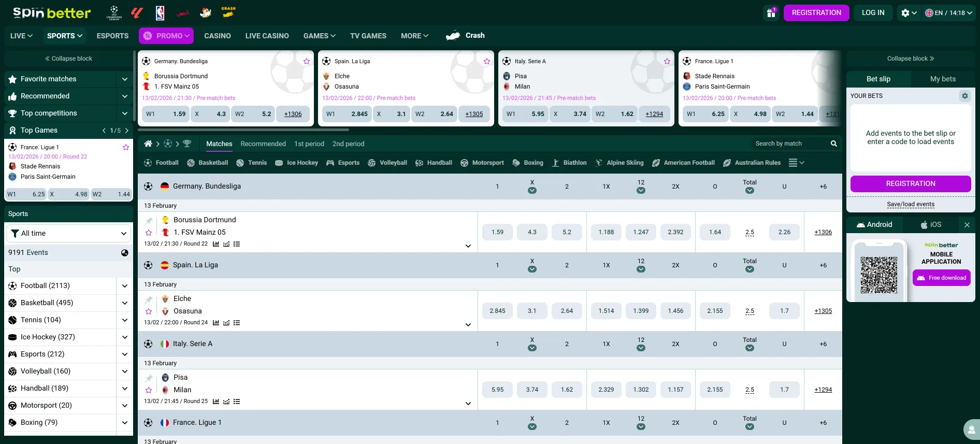Screen dimensions: 980x444
Task: Expand the Football sports category
Action: 124,286
